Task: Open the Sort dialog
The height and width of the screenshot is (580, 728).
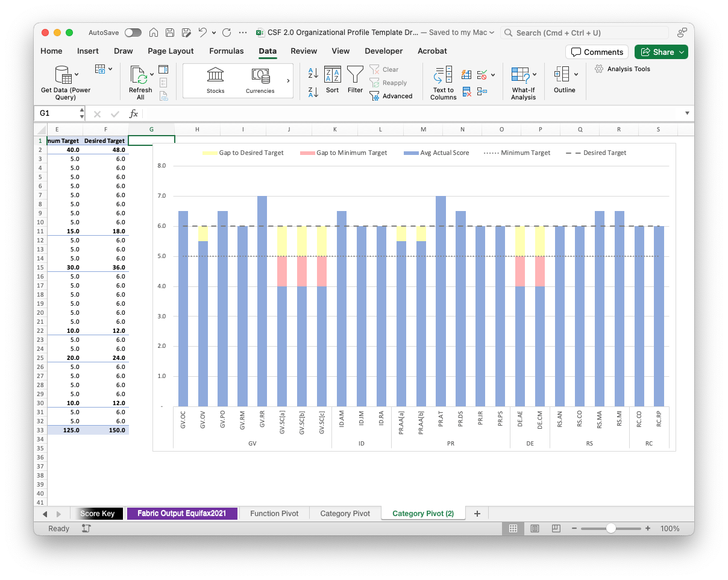Action: pyautogui.click(x=333, y=80)
